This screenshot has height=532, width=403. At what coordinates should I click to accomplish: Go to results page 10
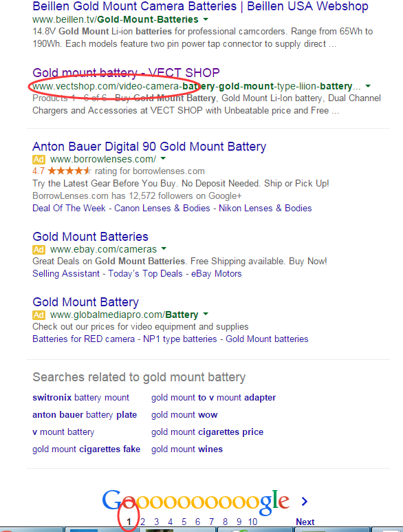pyautogui.click(x=252, y=522)
